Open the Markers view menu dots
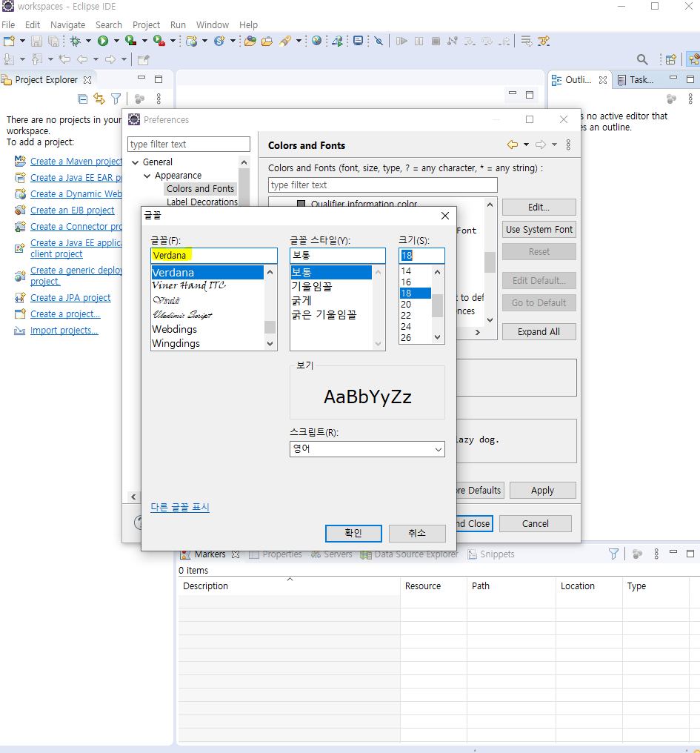The height and width of the screenshot is (753, 700). tap(656, 554)
